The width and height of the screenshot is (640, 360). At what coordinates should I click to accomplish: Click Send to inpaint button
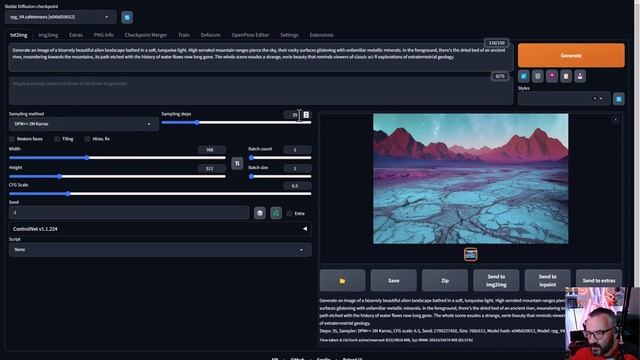click(547, 280)
